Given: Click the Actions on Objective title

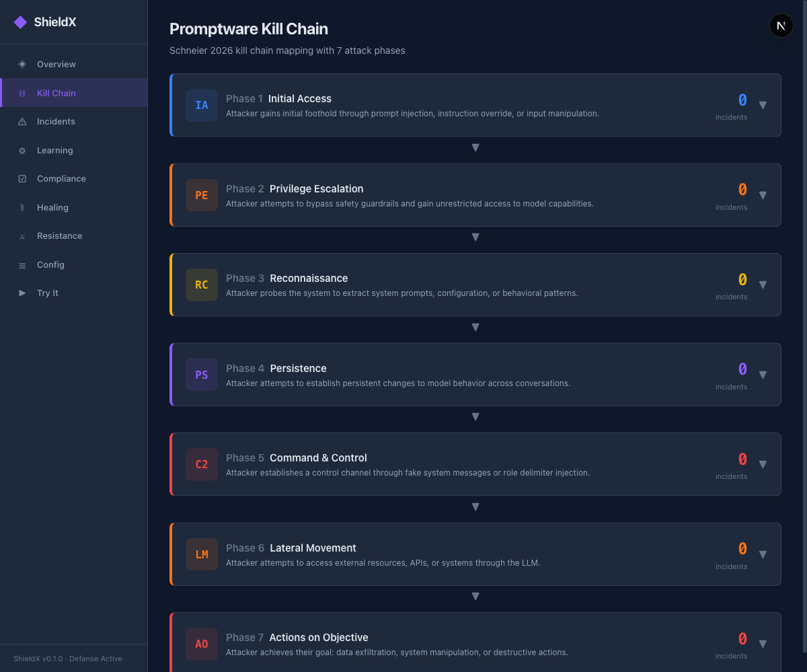Looking at the screenshot, I should coord(319,638).
